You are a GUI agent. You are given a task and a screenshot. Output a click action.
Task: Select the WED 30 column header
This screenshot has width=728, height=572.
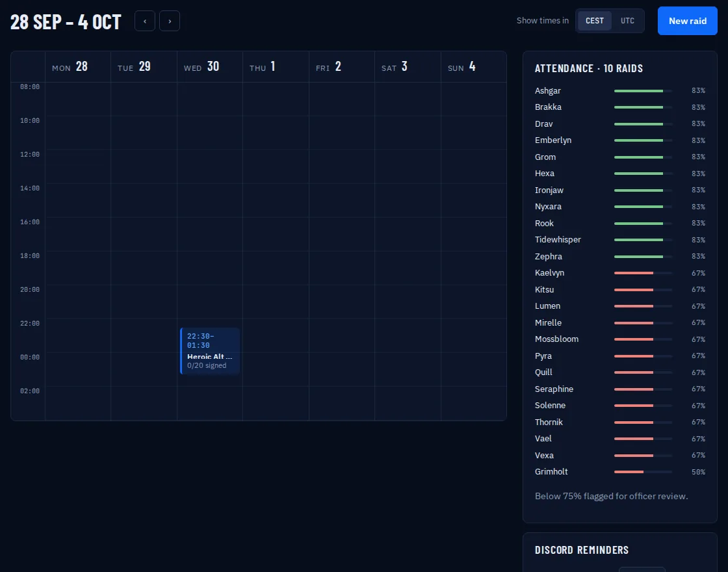click(x=210, y=67)
